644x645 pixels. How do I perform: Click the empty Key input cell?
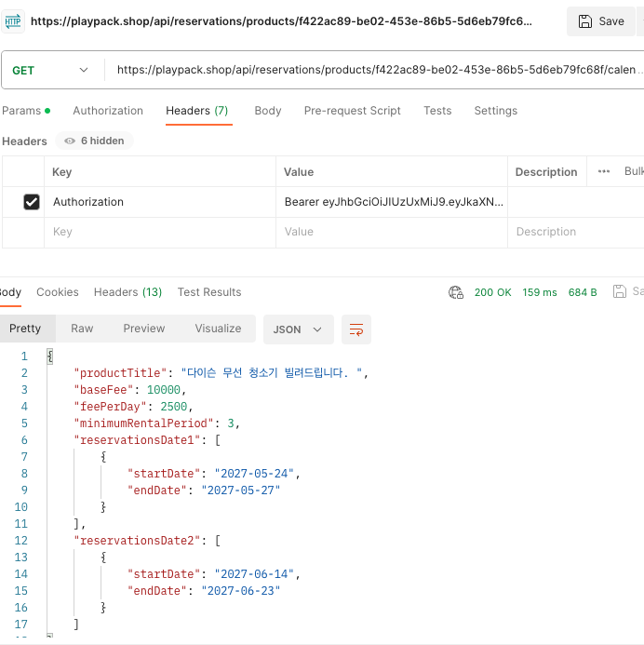(x=160, y=232)
